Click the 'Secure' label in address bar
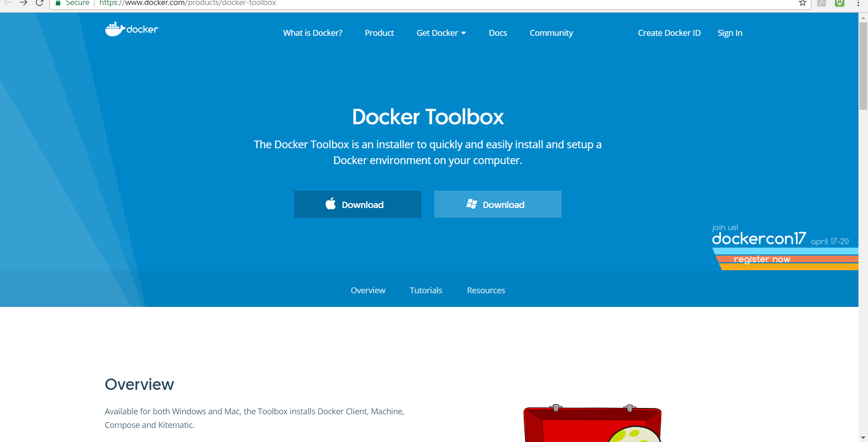The width and height of the screenshot is (868, 442). [x=78, y=3]
